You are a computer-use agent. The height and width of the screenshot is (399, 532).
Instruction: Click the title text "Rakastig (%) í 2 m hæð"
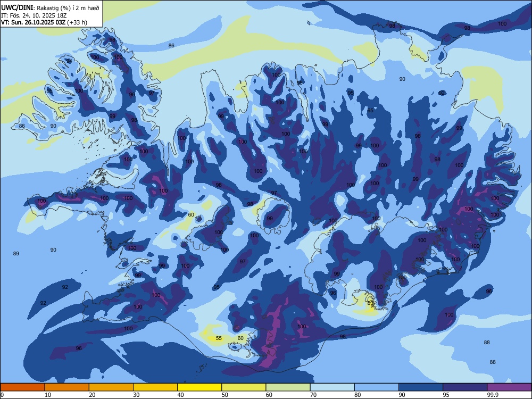(68, 8)
